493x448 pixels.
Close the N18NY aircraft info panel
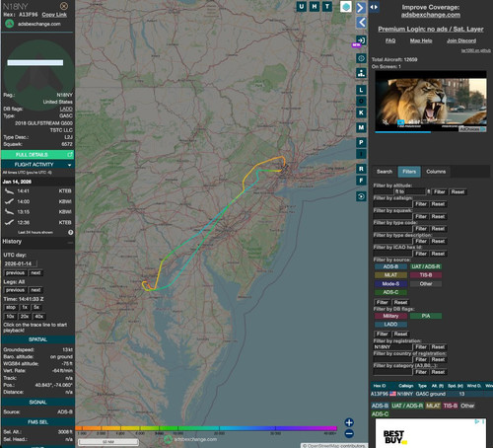click(64, 6)
